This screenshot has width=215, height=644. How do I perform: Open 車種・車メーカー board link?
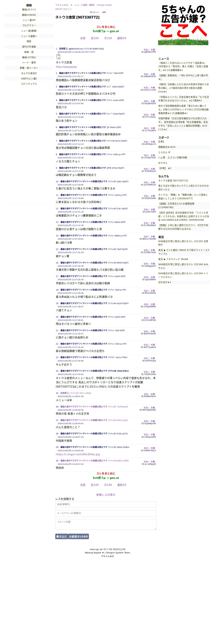[29, 68]
